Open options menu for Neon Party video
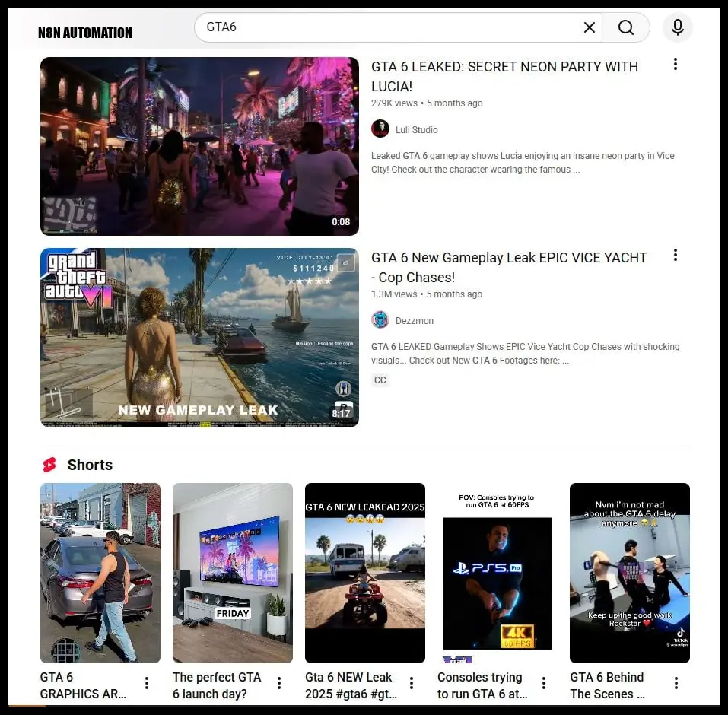Viewport: 728px width, 715px height. pyautogui.click(x=676, y=64)
